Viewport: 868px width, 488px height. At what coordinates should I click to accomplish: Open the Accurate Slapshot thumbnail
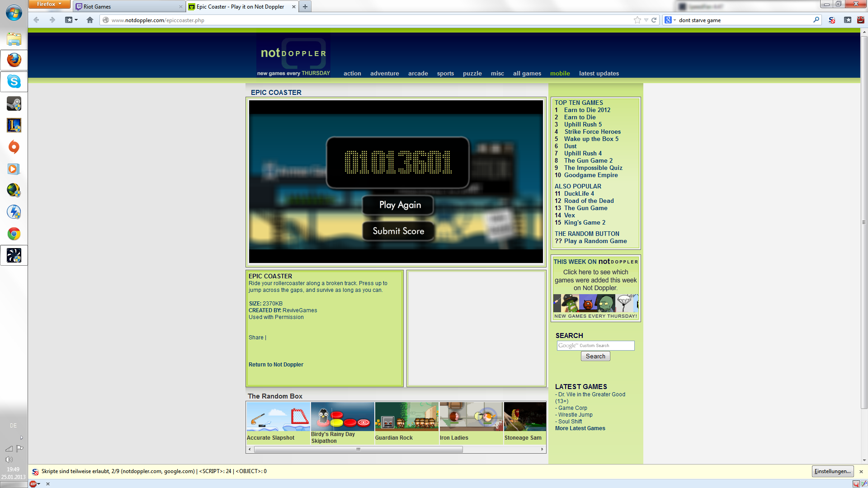pyautogui.click(x=278, y=417)
